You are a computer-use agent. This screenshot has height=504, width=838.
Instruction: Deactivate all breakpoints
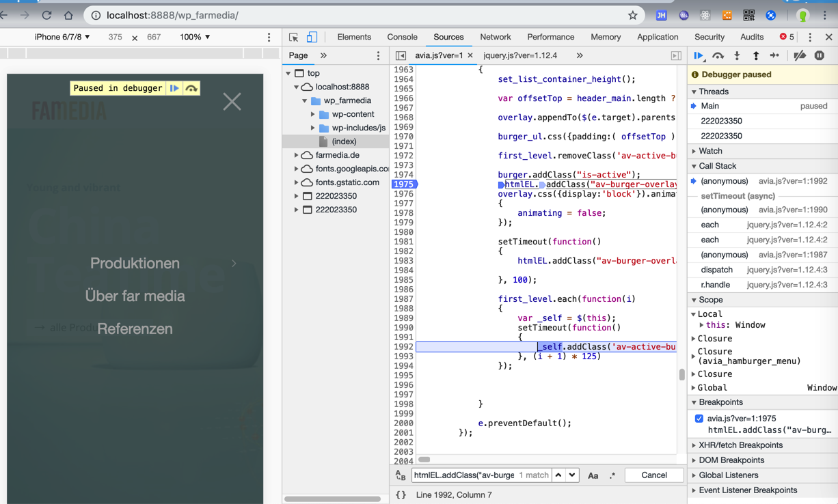point(800,56)
